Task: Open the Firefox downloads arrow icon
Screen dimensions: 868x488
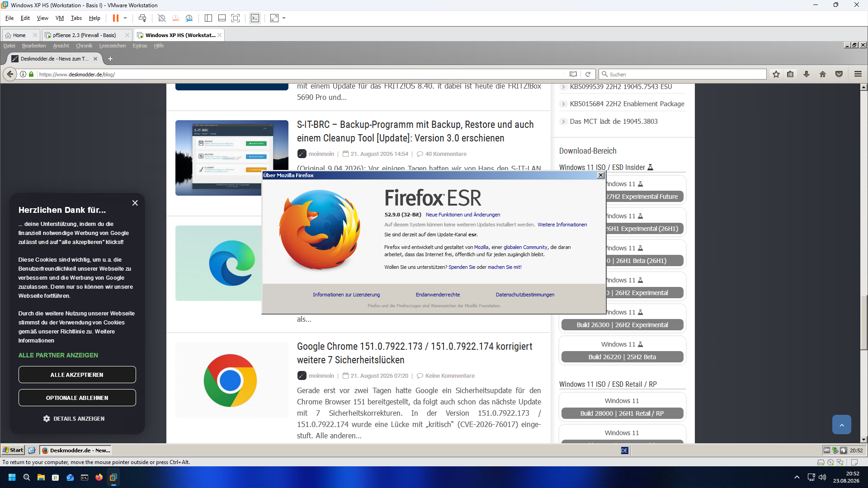Action: tap(807, 74)
